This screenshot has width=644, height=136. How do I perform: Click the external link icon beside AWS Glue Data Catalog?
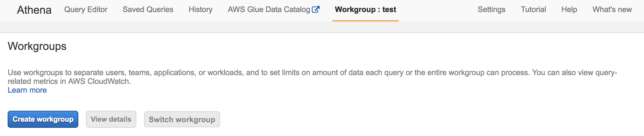(x=316, y=10)
